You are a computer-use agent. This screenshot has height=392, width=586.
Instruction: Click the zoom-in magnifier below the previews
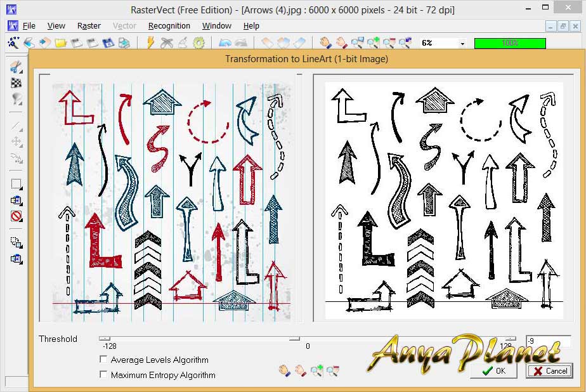point(316,370)
